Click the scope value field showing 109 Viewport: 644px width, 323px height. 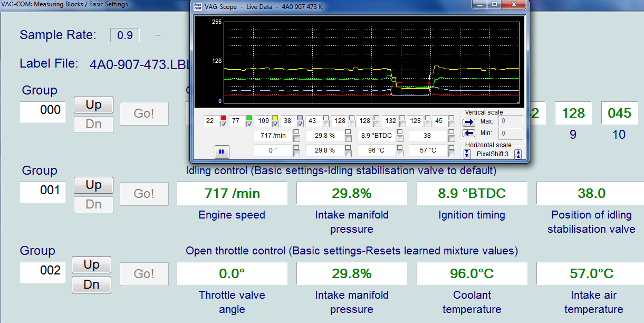click(263, 121)
